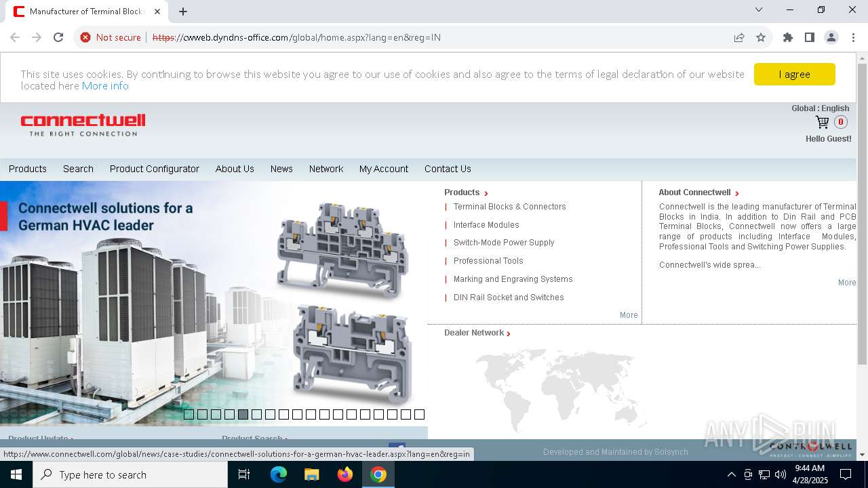868x488 pixels.
Task: Click the Windows Start button
Action: [16, 474]
